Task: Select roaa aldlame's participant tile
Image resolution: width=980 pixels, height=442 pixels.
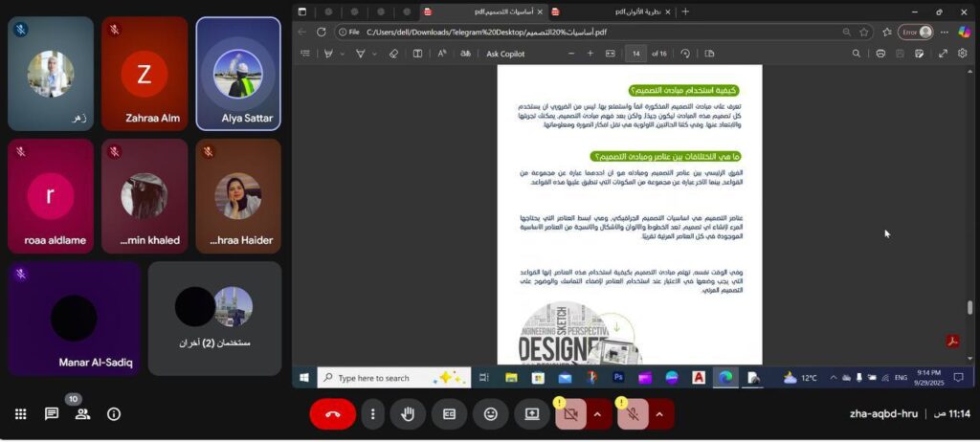Action: coord(51,196)
